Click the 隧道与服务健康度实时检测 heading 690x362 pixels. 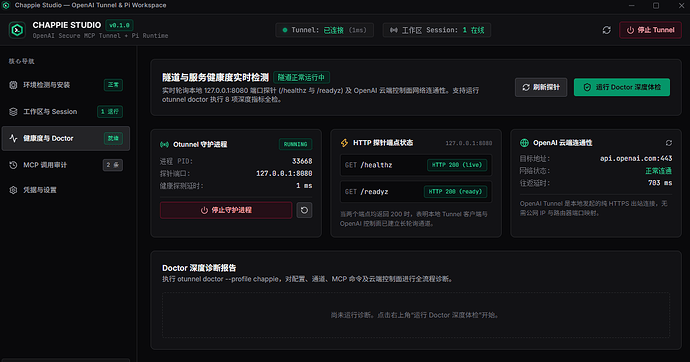215,77
